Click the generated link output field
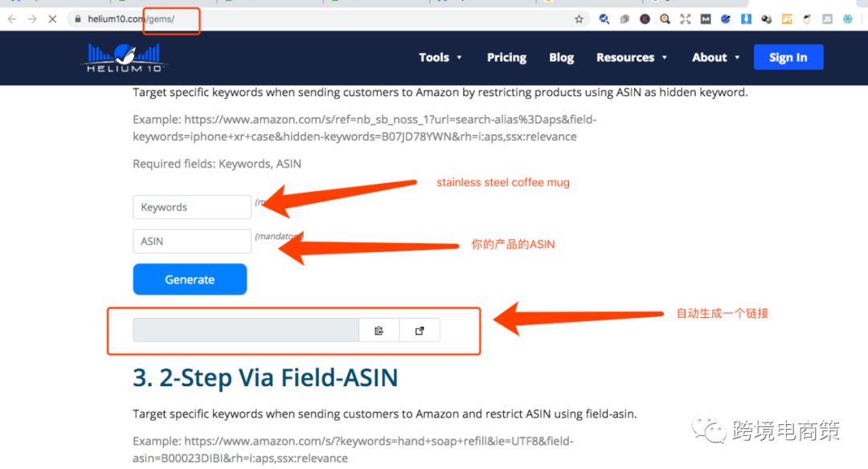The height and width of the screenshot is (469, 868). [x=246, y=331]
